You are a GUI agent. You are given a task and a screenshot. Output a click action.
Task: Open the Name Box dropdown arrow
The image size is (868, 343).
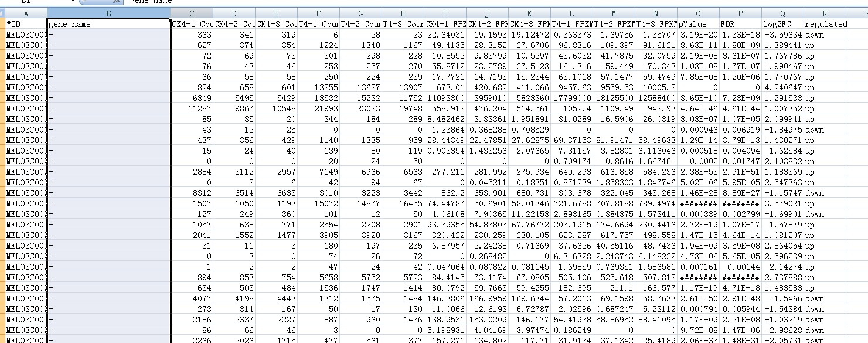pyautogui.click(x=73, y=2)
